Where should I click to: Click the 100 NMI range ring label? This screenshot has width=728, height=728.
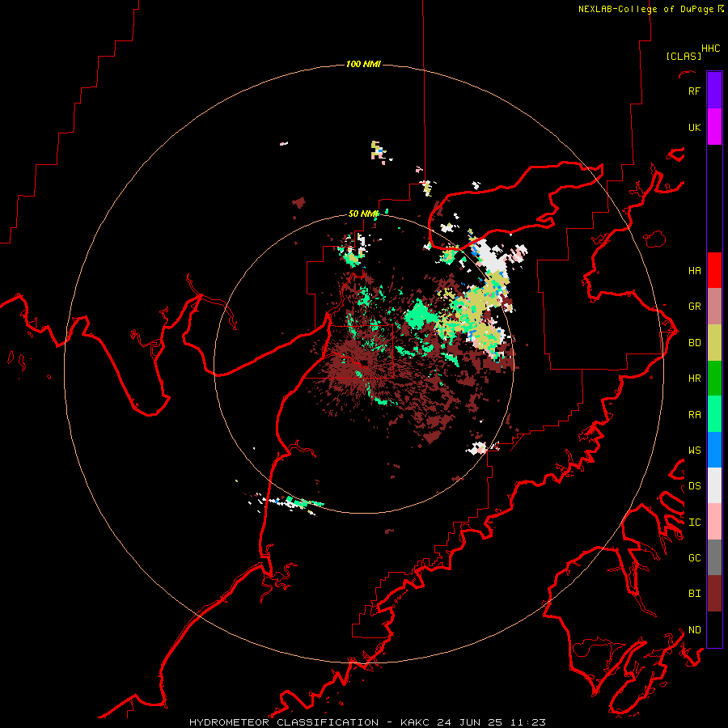[363, 64]
